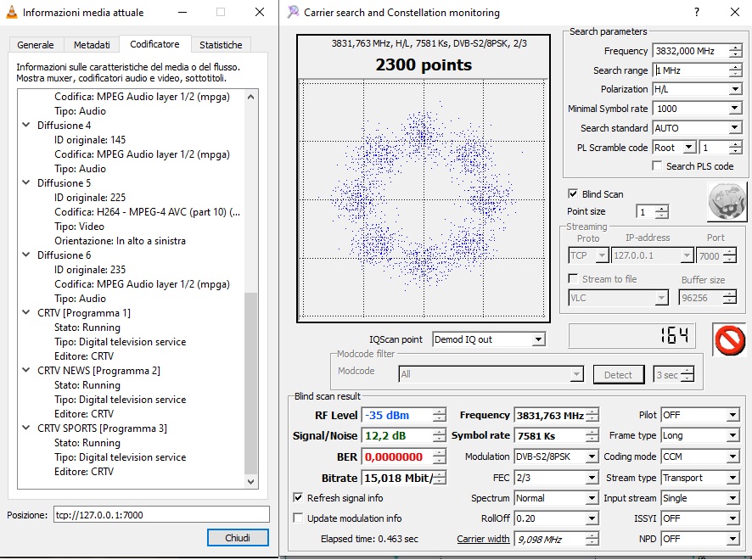Click the scroll up arrow in media tree

point(251,97)
